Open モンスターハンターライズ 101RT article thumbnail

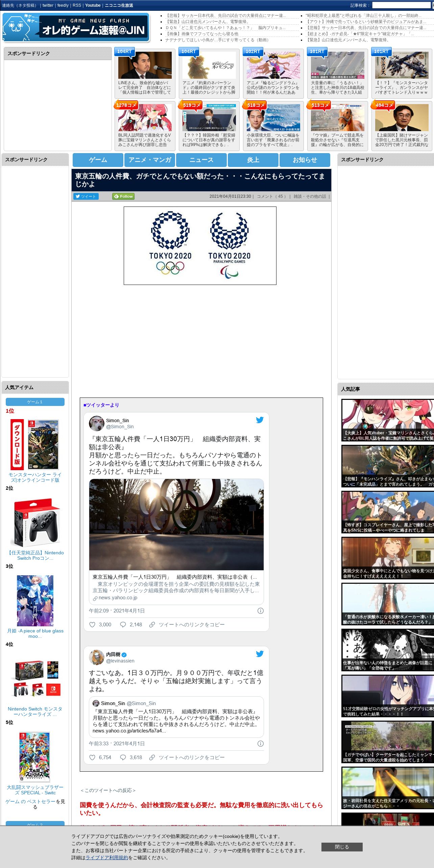402,66
